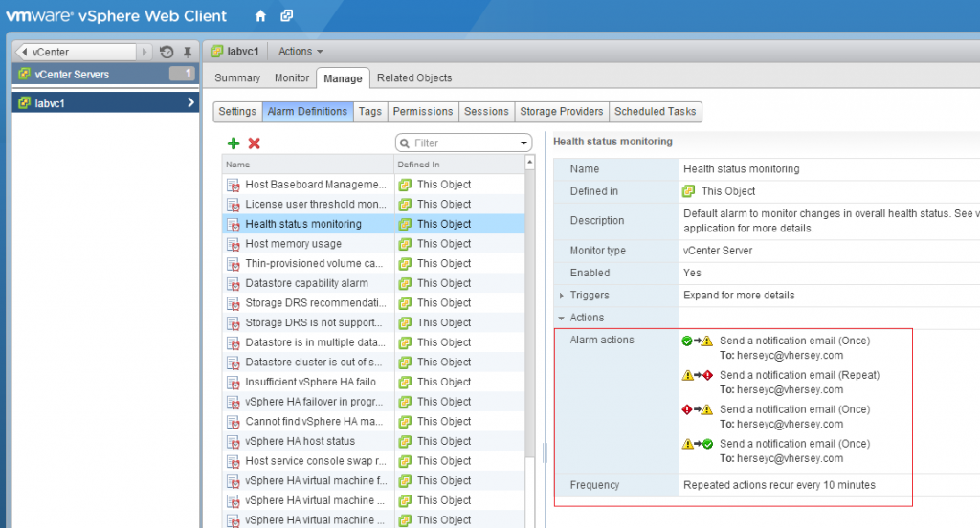
Task: Open the Permissions sub-tab
Action: coord(423,111)
